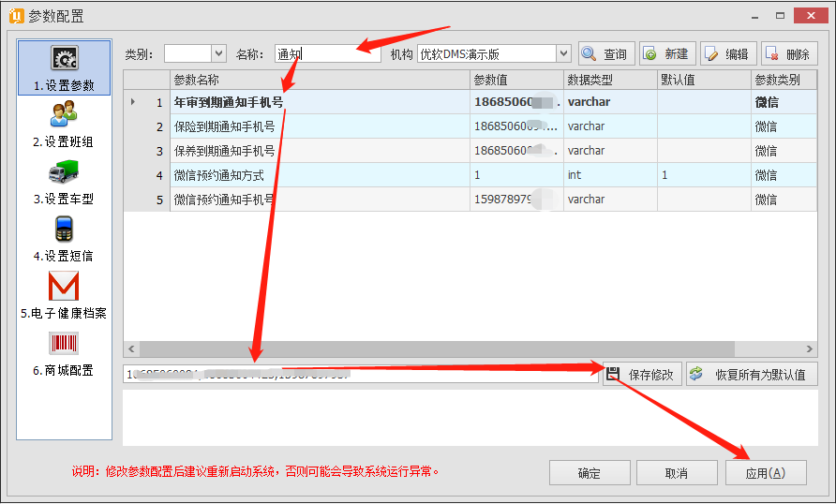Expand the 机构 organization dropdown arrow
836x504 pixels.
coord(563,53)
